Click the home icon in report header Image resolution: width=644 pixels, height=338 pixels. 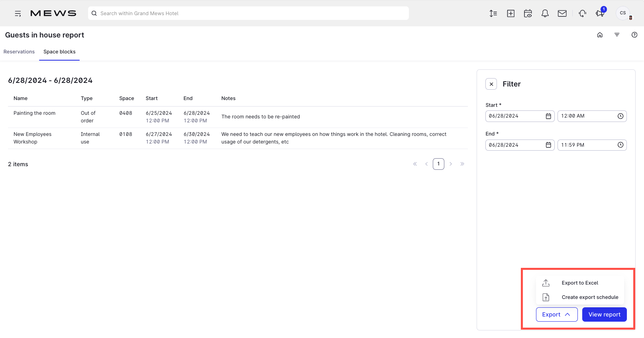[600, 35]
